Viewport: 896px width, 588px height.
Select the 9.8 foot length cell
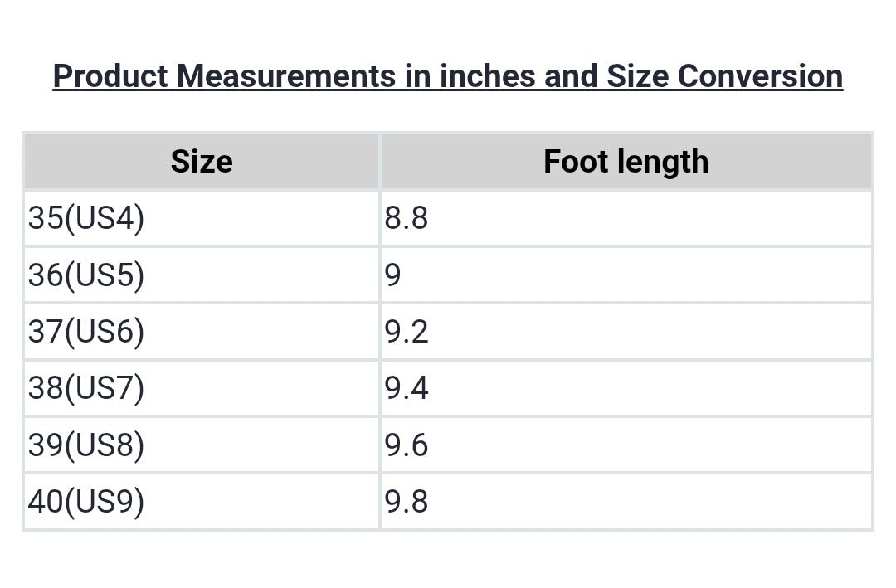(407, 502)
